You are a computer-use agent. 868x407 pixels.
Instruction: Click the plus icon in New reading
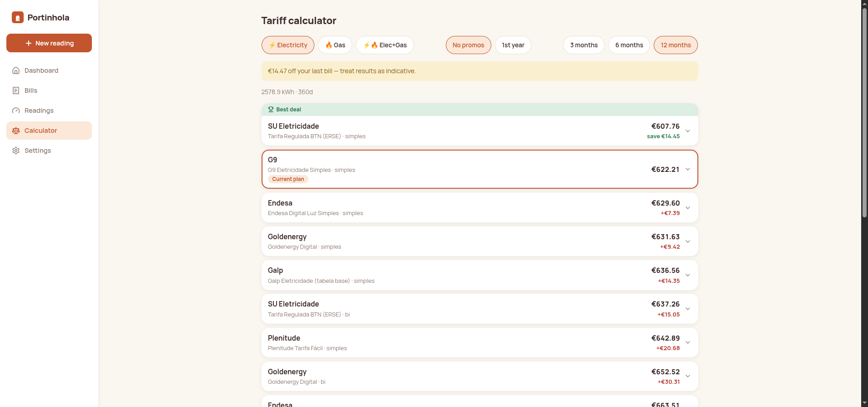[29, 43]
